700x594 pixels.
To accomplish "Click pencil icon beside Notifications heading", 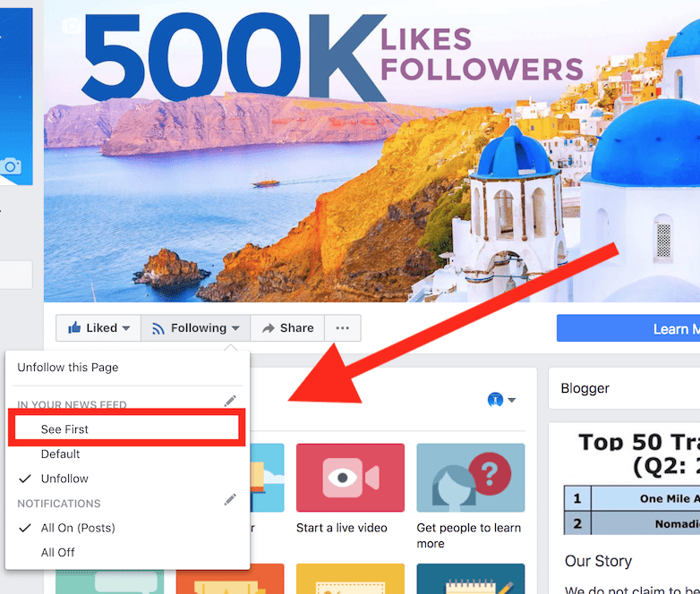I will pos(230,499).
